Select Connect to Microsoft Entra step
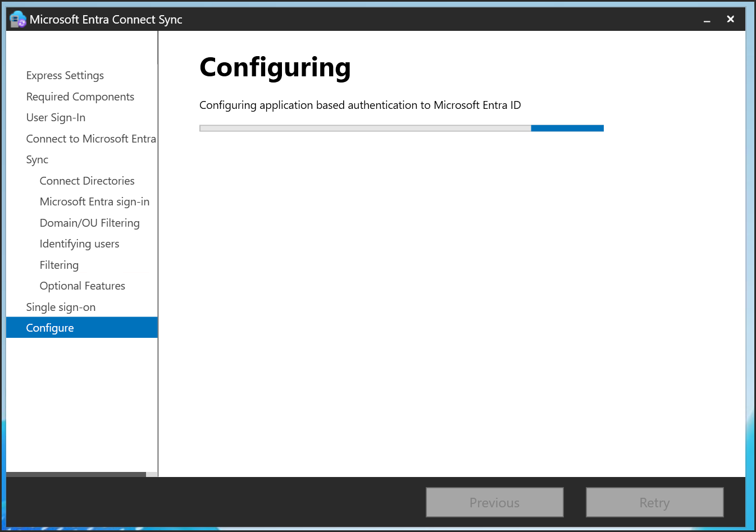The height and width of the screenshot is (532, 756). pos(91,139)
